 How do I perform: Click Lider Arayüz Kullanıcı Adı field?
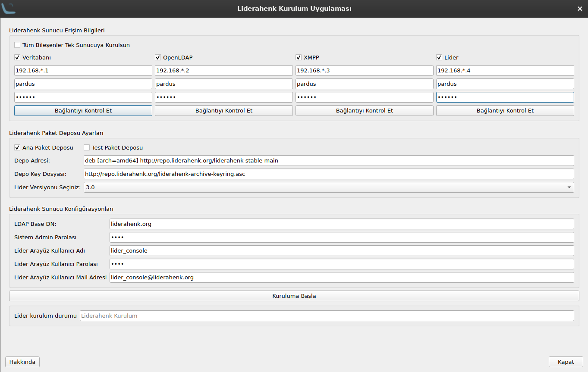(342, 251)
